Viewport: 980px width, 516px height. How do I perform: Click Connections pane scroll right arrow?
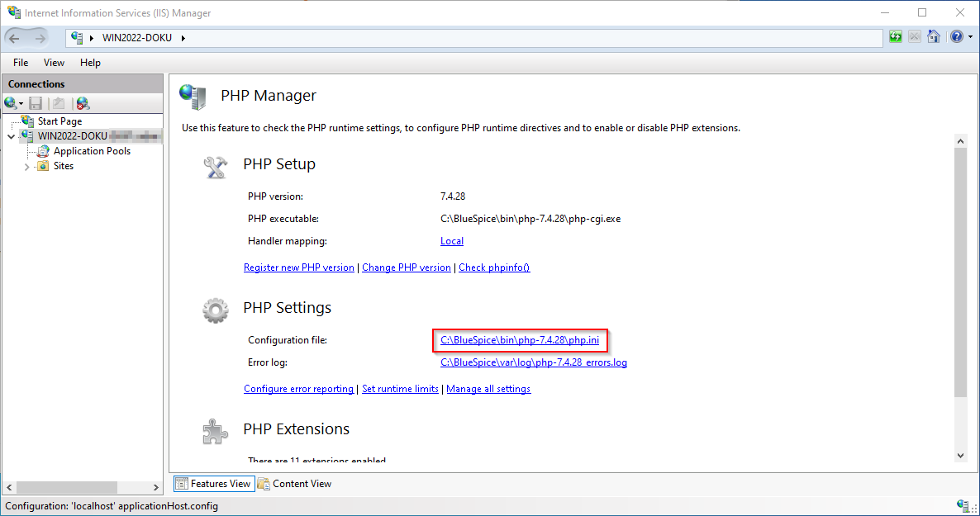(155, 487)
